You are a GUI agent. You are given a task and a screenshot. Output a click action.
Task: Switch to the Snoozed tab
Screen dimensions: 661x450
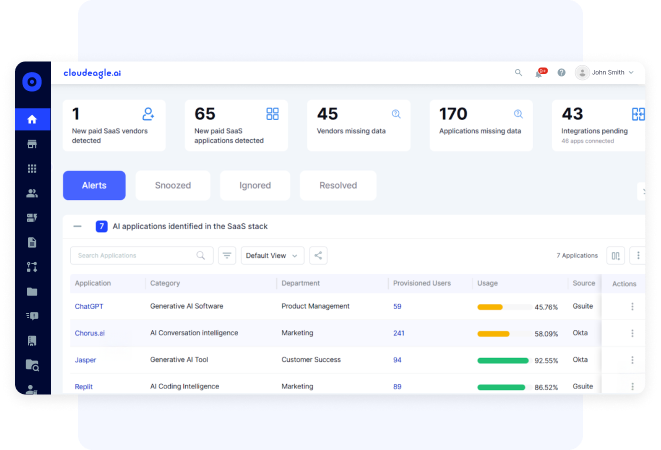[173, 186]
